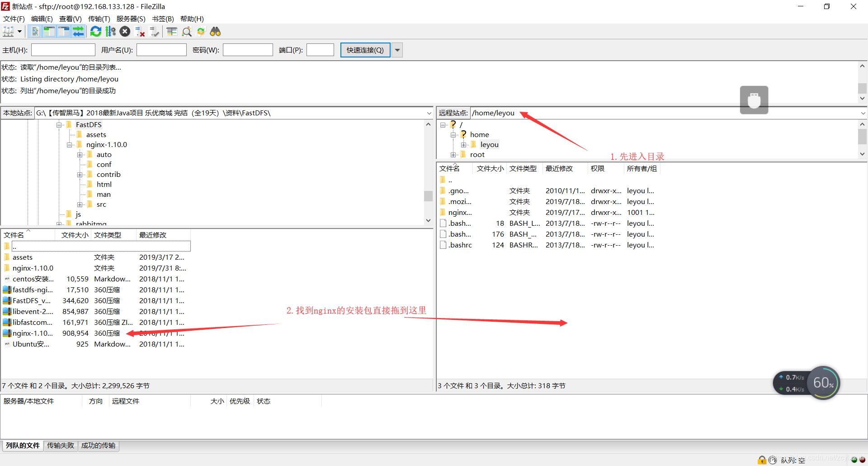Viewport: 868px width, 466px height.
Task: Click the encryption lock icon in status bar
Action: 762,460
